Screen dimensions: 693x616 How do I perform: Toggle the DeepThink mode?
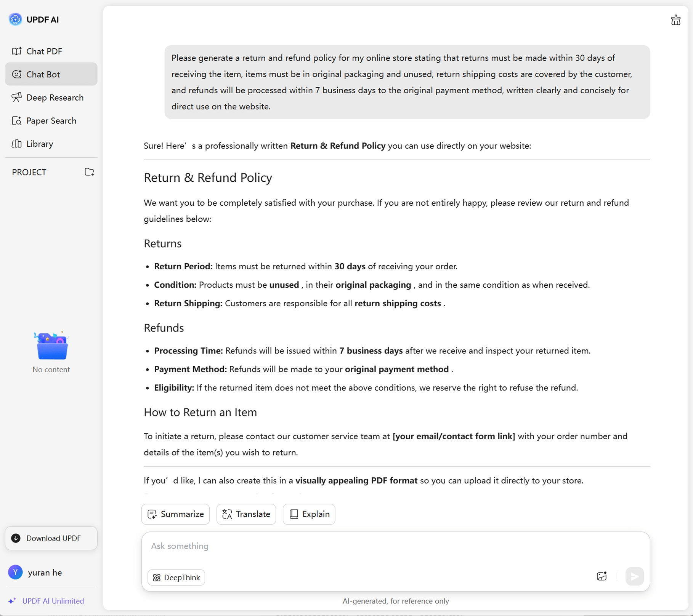176,578
